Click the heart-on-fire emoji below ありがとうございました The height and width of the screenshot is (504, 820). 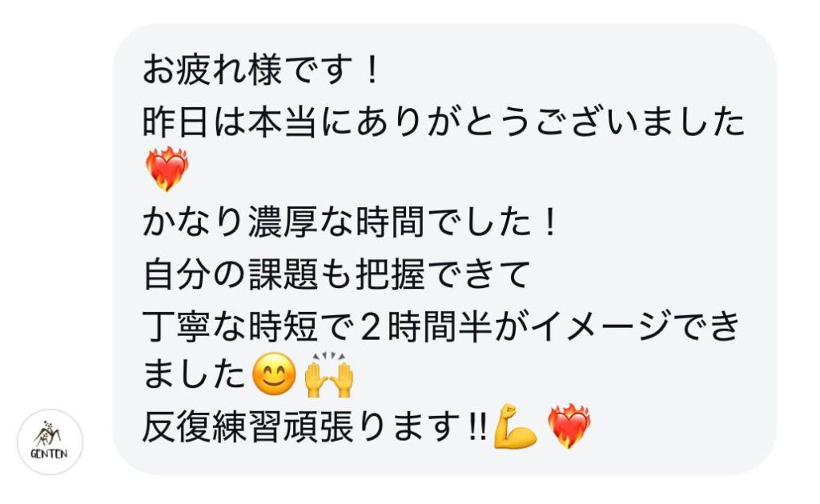tap(167, 168)
